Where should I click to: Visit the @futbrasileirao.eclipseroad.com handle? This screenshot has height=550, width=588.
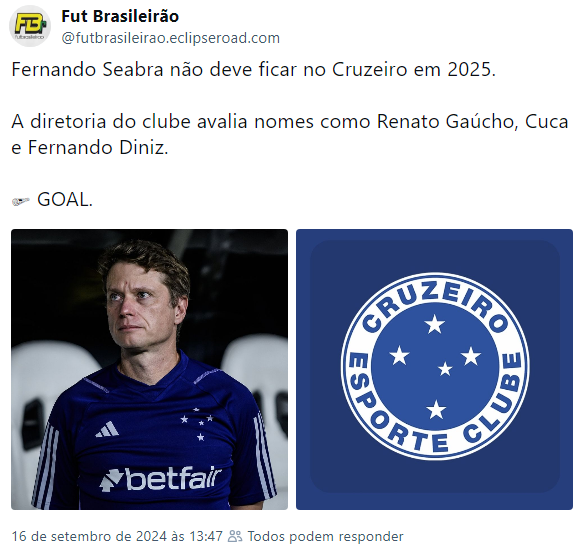pos(171,38)
